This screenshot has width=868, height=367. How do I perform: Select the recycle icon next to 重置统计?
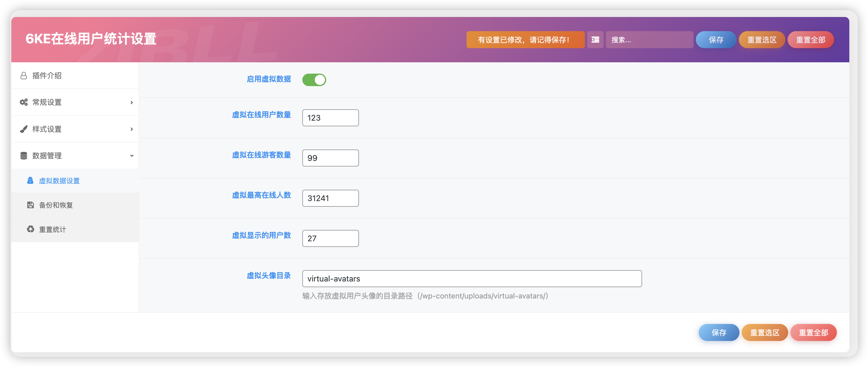pos(30,229)
